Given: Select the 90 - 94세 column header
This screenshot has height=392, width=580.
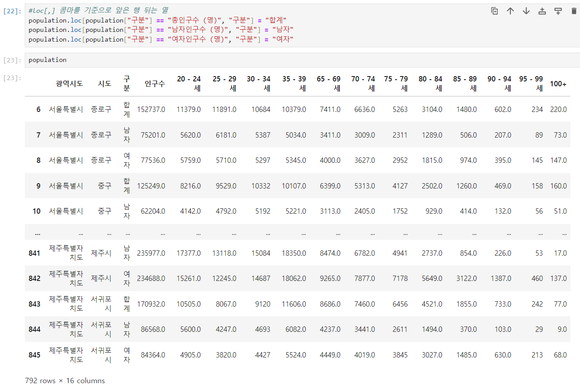Looking at the screenshot, I should [x=499, y=84].
